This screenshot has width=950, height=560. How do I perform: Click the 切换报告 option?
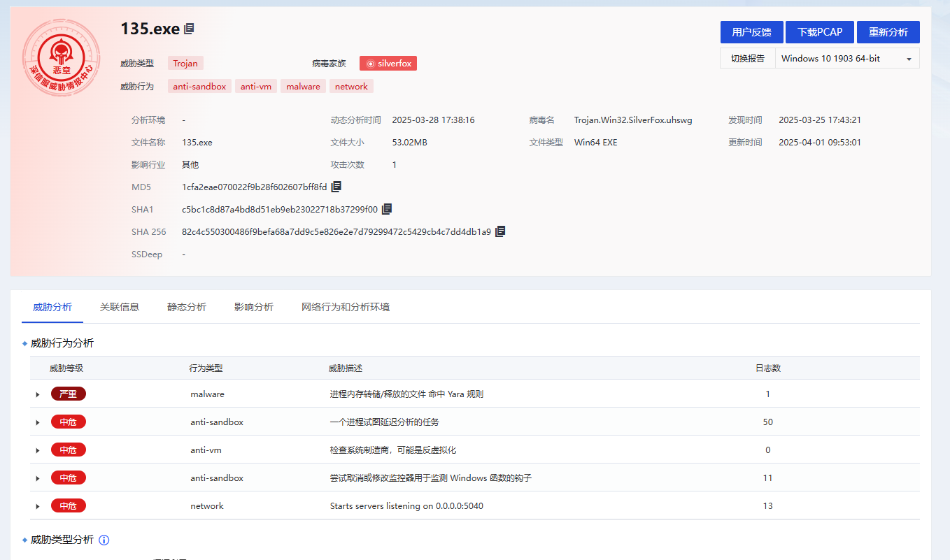(747, 58)
